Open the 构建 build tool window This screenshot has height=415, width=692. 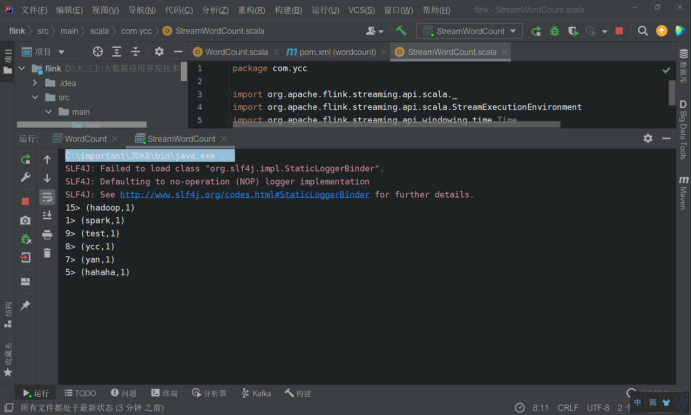(x=298, y=393)
